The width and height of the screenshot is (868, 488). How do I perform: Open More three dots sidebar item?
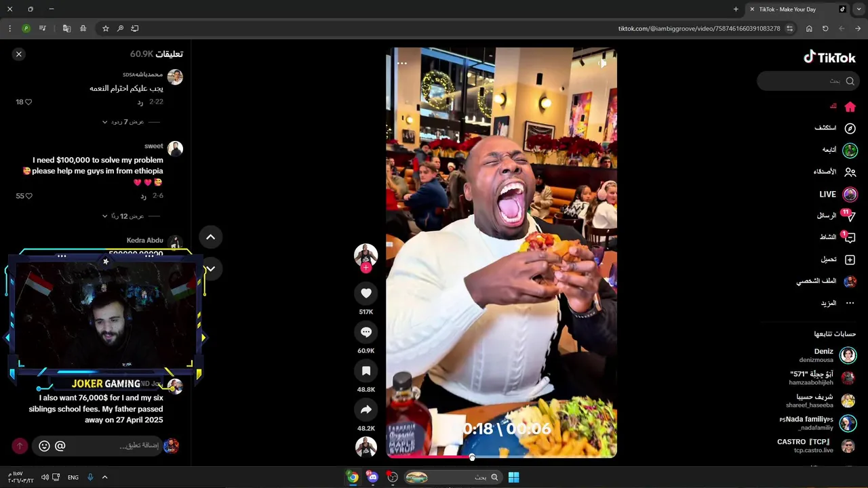837,303
